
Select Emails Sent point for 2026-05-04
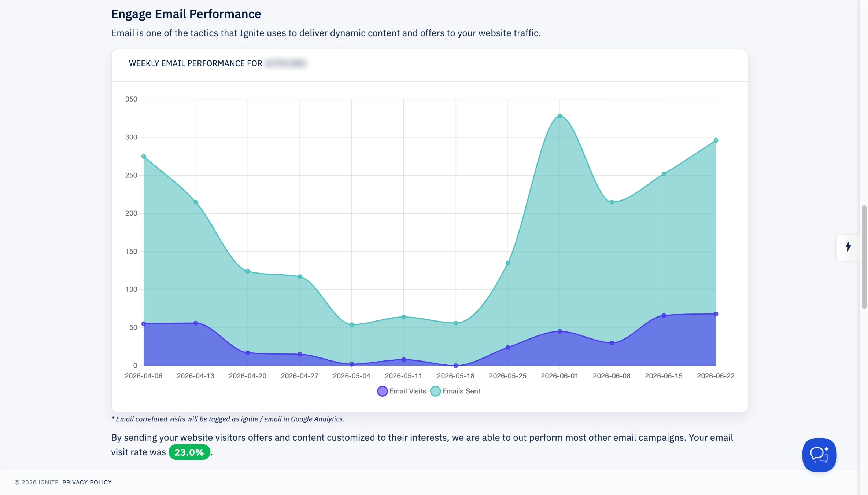(352, 324)
